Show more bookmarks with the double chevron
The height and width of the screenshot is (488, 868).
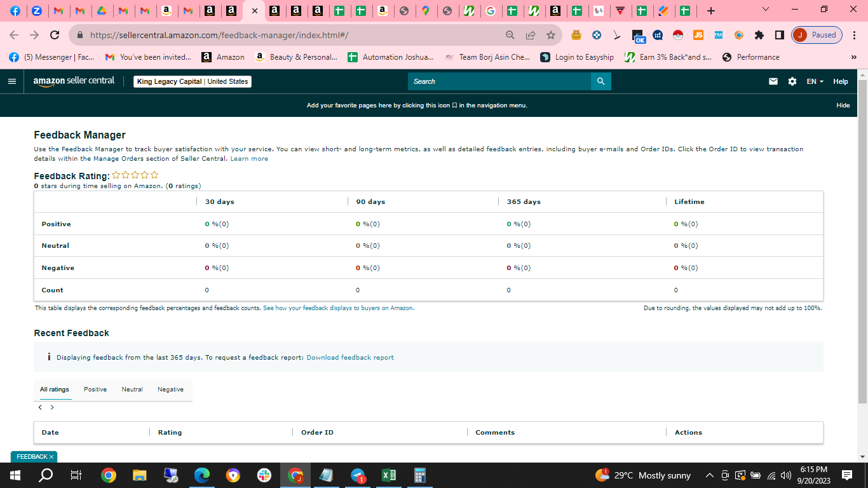(853, 57)
